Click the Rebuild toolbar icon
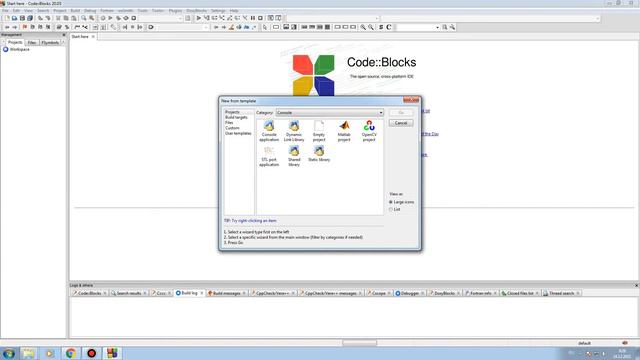This screenshot has height=360, width=640. 126,18
